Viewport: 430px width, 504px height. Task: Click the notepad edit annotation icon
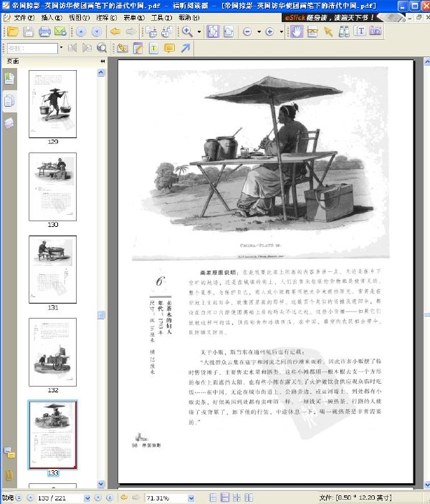tap(138, 49)
